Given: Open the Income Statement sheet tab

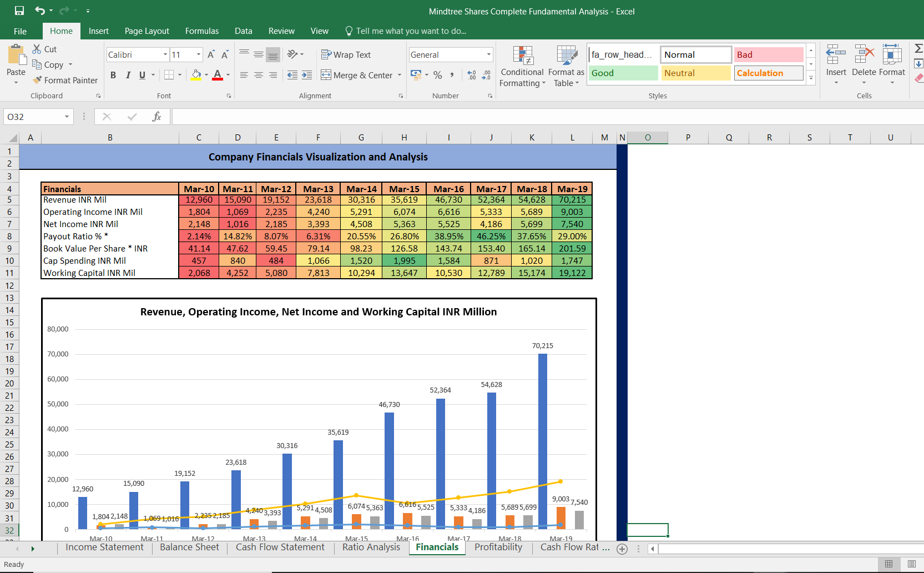Looking at the screenshot, I should point(105,547).
